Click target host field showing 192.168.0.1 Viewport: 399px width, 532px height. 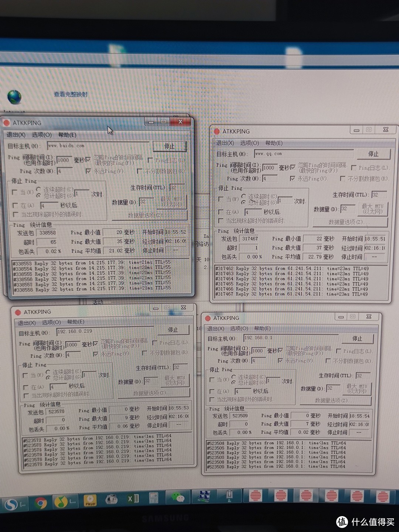(x=291, y=338)
